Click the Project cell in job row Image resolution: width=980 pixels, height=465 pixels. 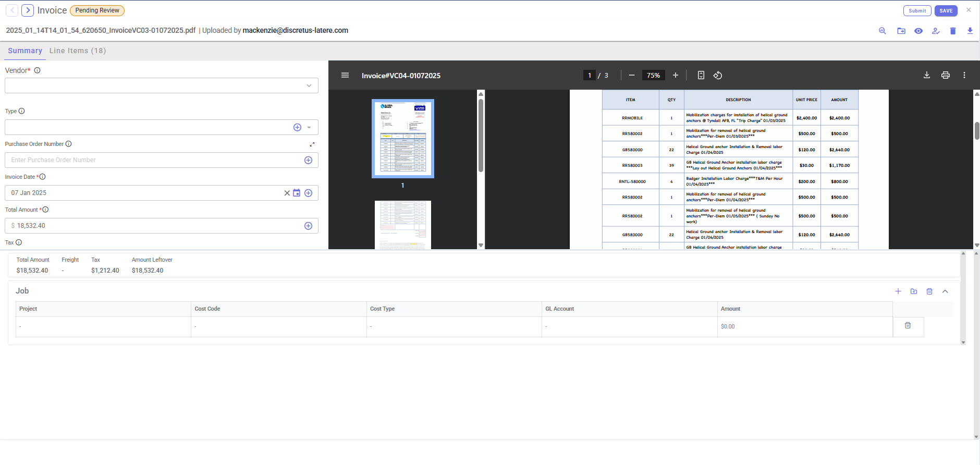[x=103, y=327]
